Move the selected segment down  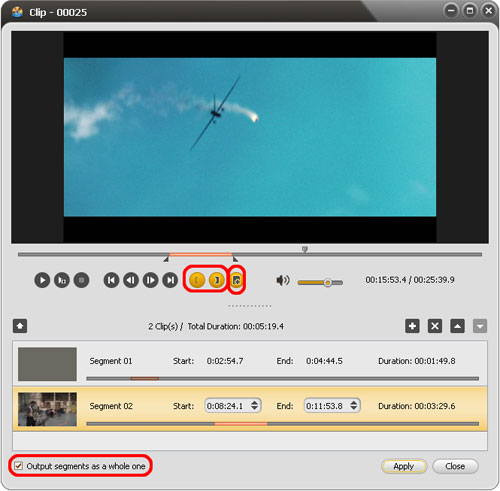[480, 326]
